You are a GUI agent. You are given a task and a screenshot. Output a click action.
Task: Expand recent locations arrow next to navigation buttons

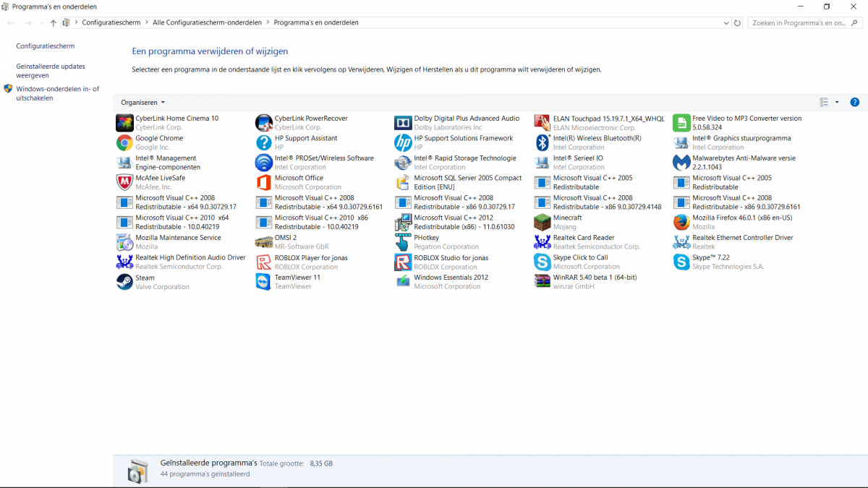click(x=41, y=23)
